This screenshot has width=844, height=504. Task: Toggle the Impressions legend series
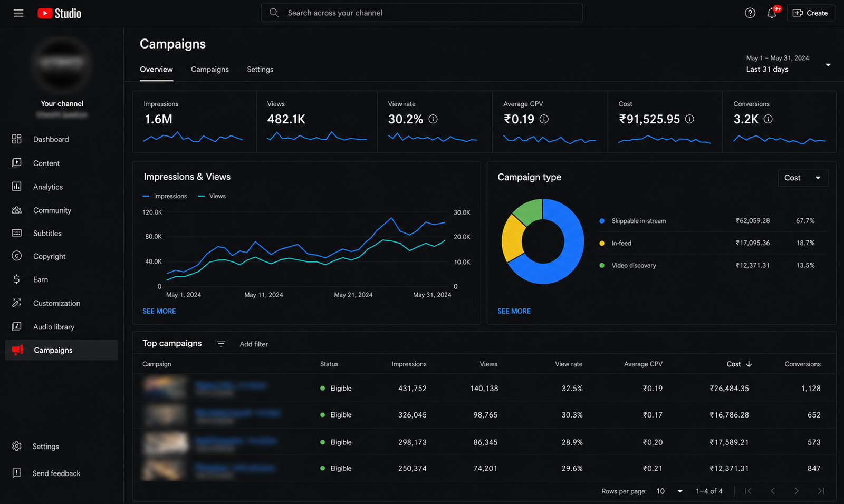[165, 196]
